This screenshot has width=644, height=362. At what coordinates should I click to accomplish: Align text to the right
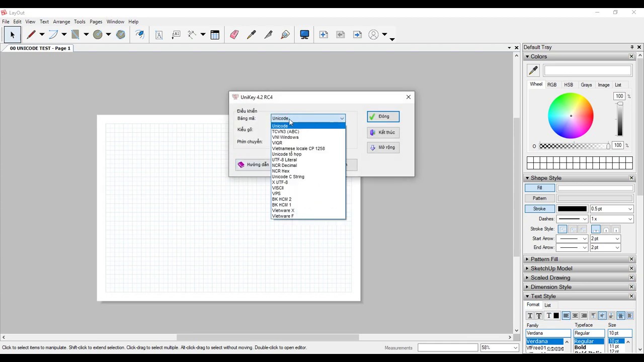tap(584, 316)
